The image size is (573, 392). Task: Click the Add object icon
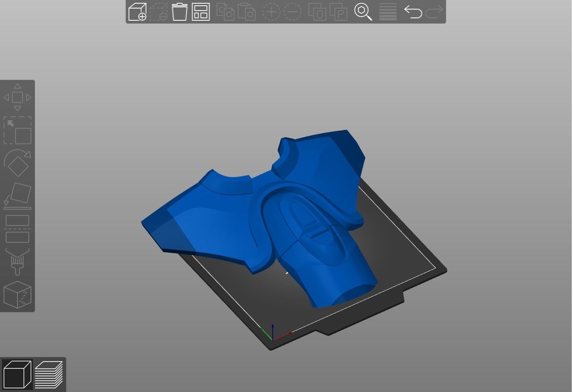coord(137,11)
